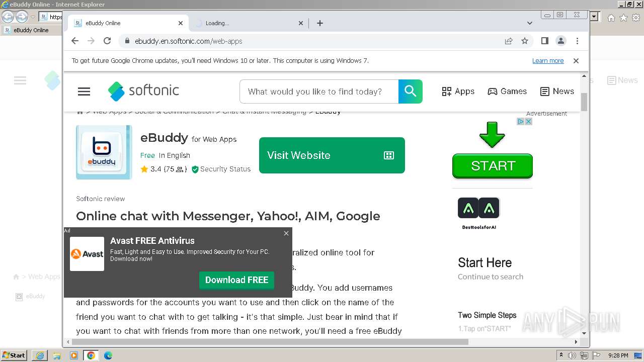Open the Windows Start menu

[x=14, y=355]
